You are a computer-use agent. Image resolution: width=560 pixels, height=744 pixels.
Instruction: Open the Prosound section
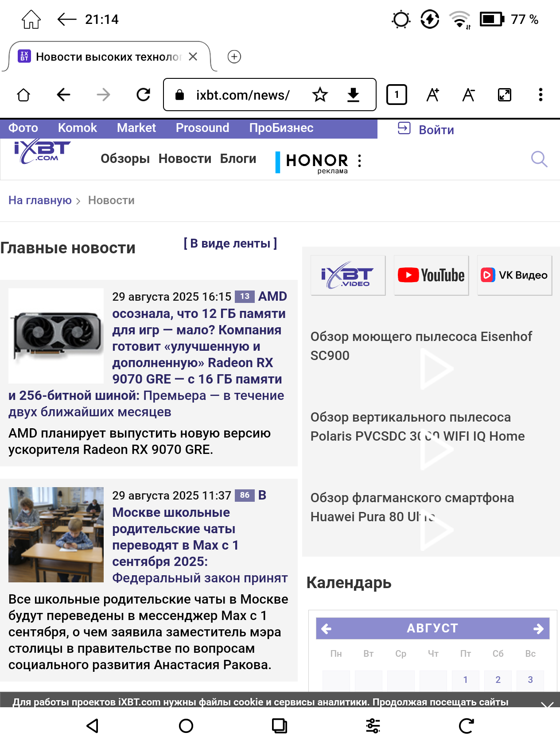point(202,128)
